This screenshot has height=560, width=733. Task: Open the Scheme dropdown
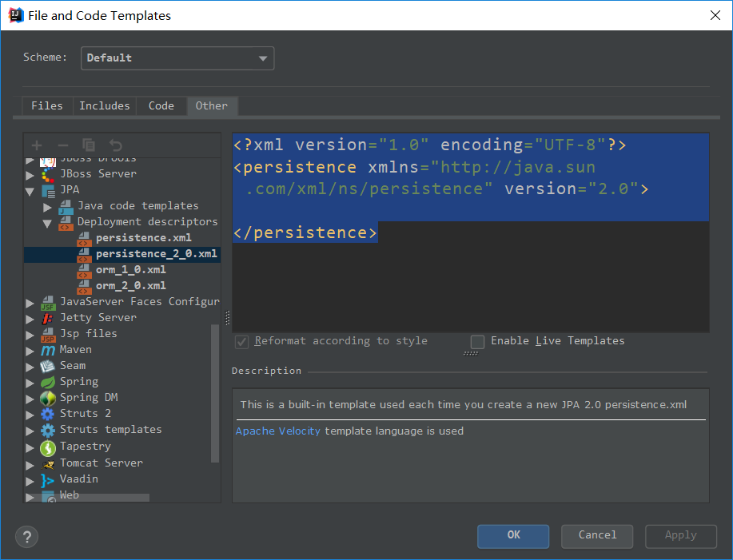(x=177, y=58)
